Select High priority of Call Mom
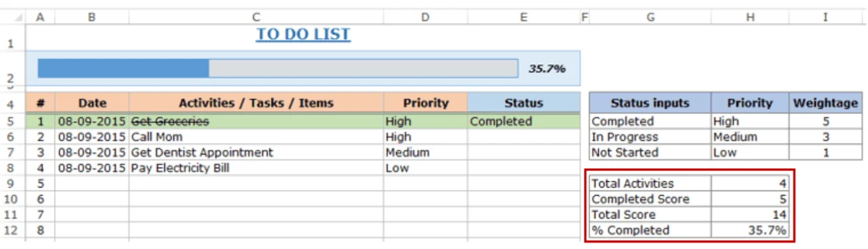This screenshot has height=249, width=868. tap(425, 137)
